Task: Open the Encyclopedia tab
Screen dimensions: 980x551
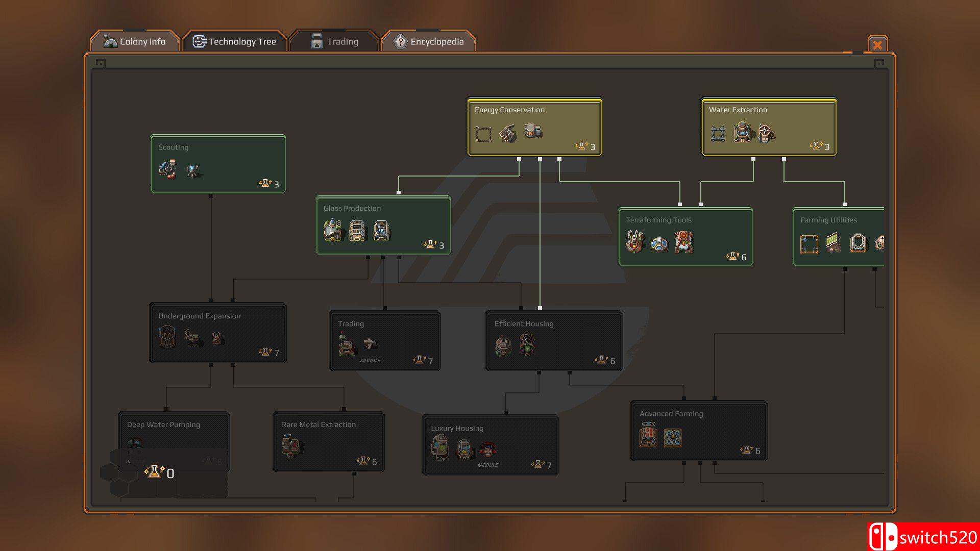Action: click(x=428, y=42)
